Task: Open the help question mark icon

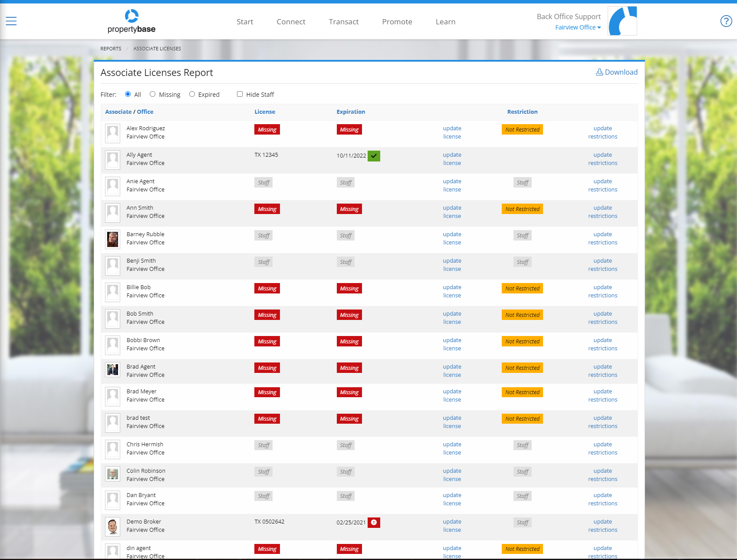Action: point(726,21)
